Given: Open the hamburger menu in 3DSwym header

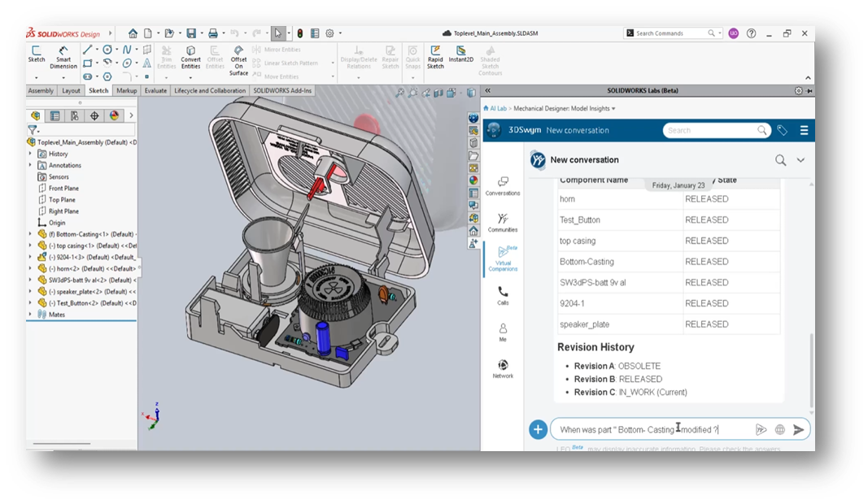Looking at the screenshot, I should 804,131.
